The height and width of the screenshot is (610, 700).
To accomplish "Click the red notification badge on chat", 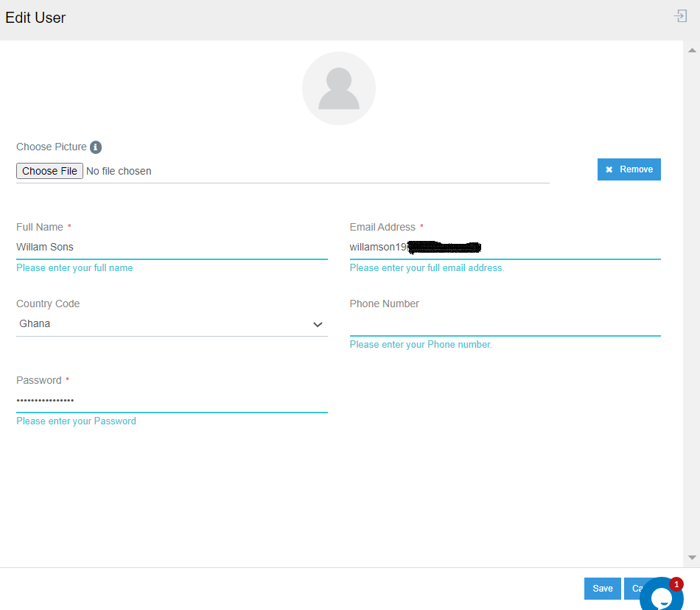I will coord(676,584).
